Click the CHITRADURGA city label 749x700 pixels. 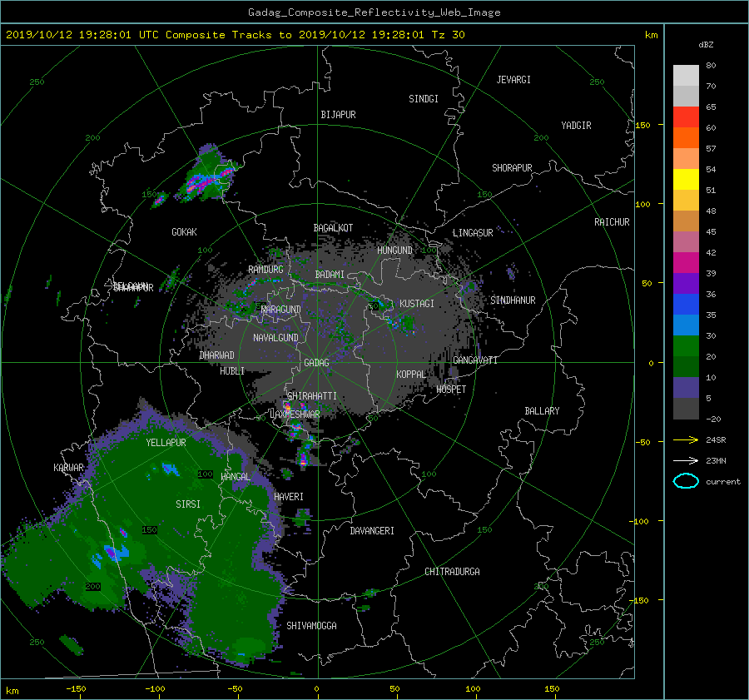pos(452,572)
